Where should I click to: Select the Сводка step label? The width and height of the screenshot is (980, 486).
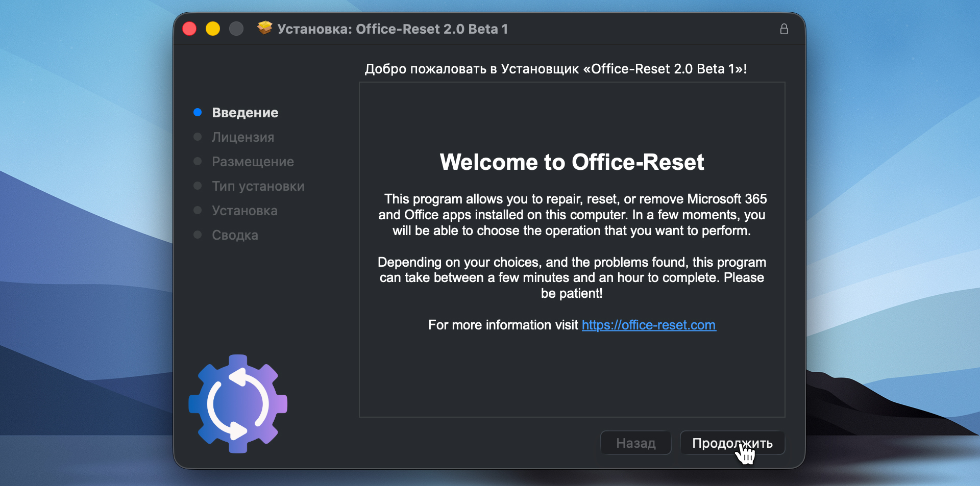tap(235, 235)
